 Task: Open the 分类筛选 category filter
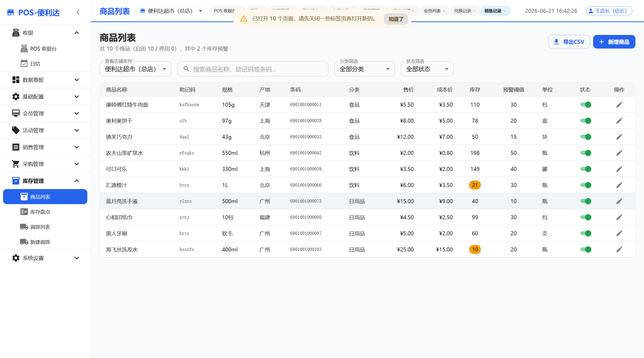pos(364,69)
